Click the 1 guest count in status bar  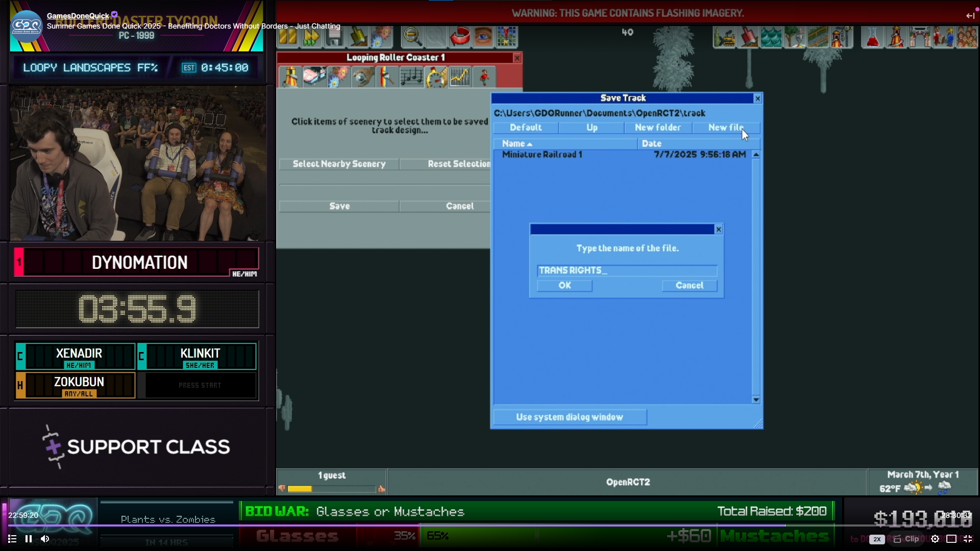coord(332,475)
